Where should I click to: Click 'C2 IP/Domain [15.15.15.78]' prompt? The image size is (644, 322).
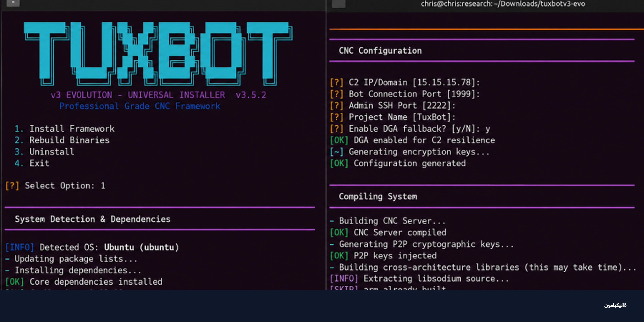point(405,82)
